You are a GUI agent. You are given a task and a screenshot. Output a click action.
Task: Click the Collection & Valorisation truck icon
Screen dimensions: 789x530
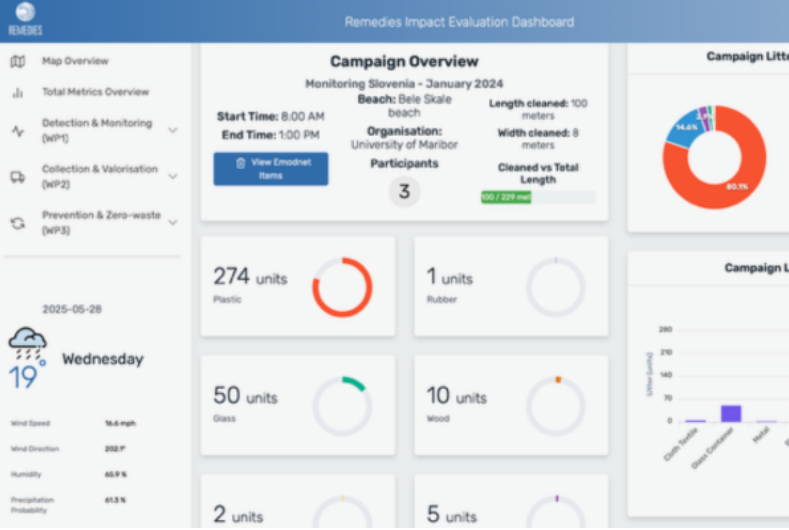point(18,176)
